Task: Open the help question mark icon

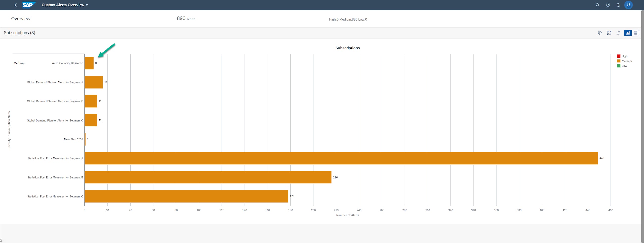Action: point(608,5)
